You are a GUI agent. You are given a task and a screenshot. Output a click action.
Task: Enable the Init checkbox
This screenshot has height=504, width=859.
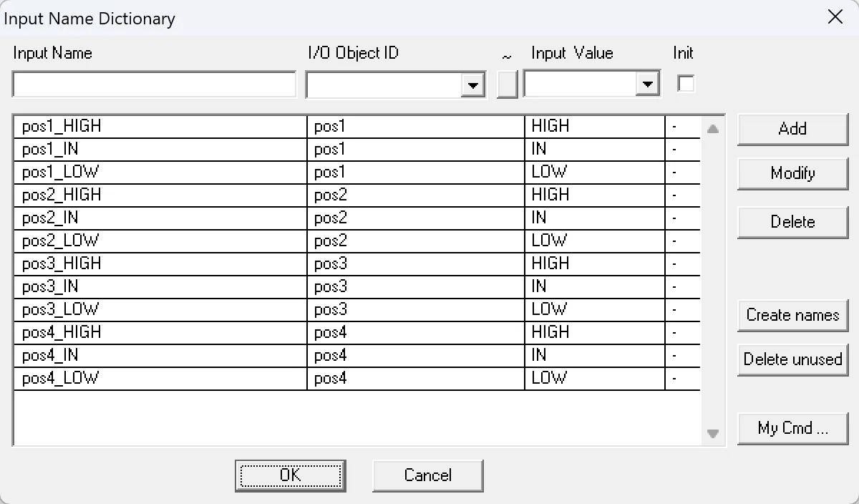coord(685,83)
